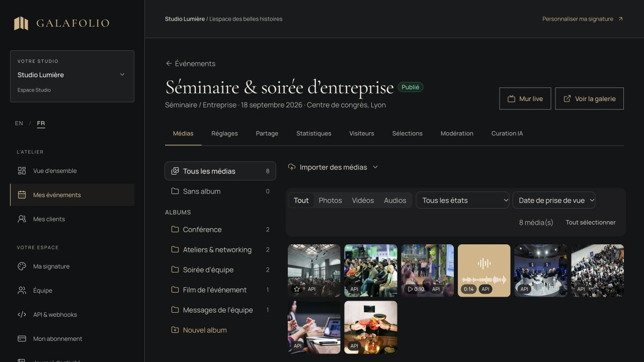644x362 pixels.
Task: Open the Sans album folder
Action: pos(220,192)
